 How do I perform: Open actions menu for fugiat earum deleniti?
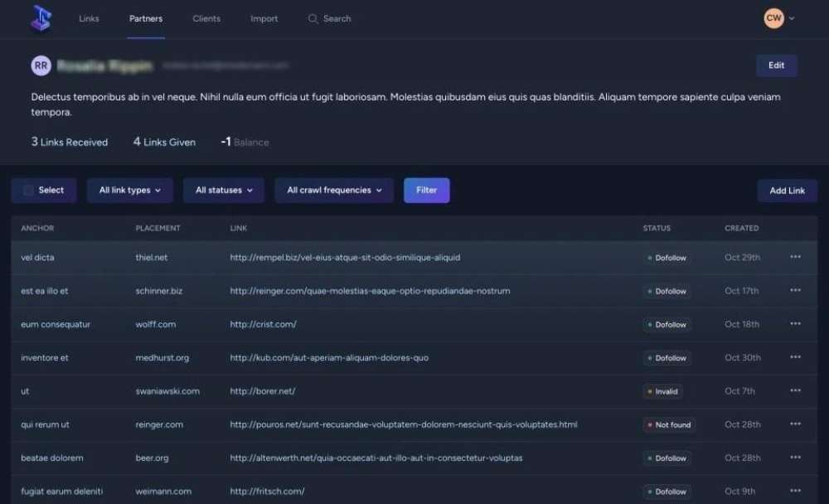pos(795,491)
